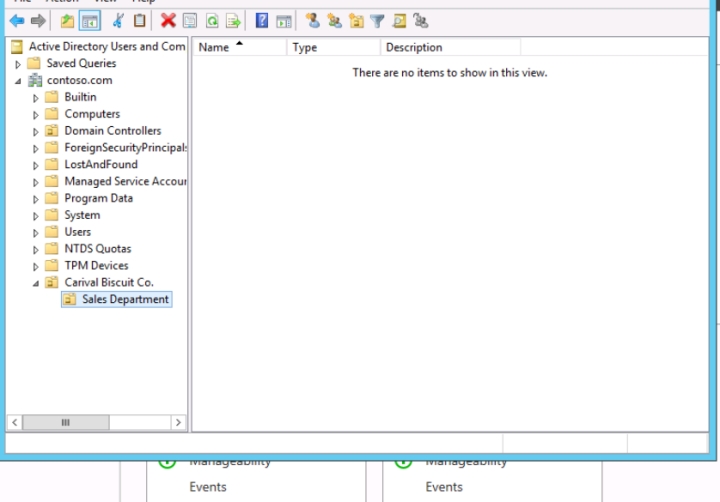Viewport: 720px width, 502px height.
Task: Expand the Program Data container
Action: point(35,199)
